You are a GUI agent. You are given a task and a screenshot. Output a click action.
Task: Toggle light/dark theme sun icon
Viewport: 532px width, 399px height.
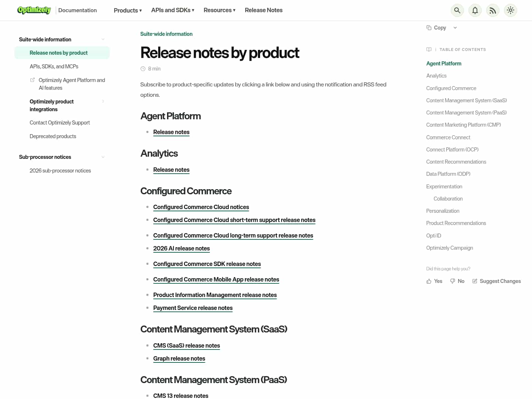pos(511,10)
